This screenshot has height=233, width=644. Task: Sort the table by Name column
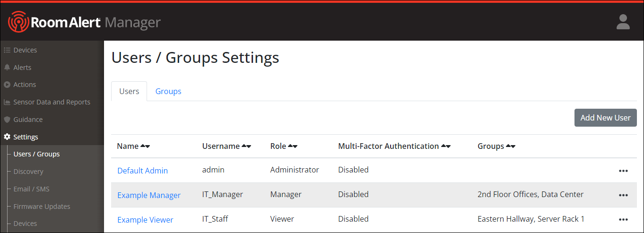(145, 147)
